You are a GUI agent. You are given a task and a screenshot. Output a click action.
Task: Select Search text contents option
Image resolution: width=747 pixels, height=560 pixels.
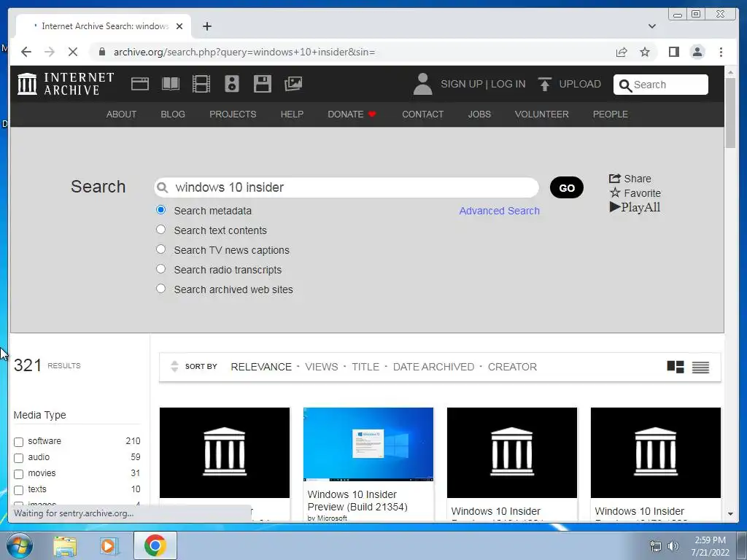161,230
